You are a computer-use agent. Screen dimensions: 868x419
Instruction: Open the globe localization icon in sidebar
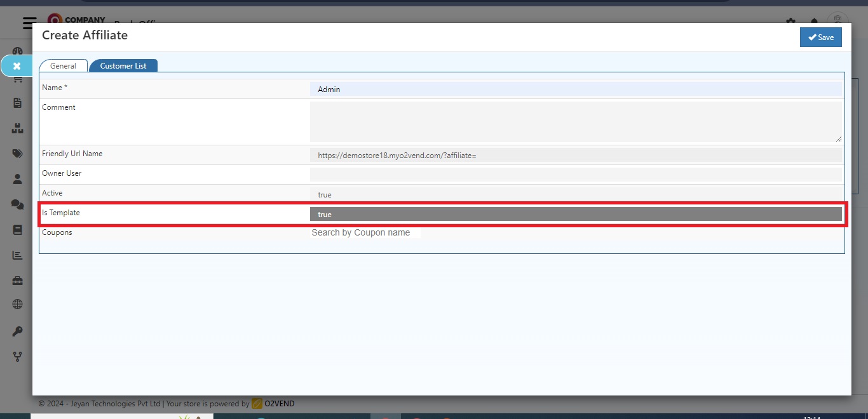(17, 304)
